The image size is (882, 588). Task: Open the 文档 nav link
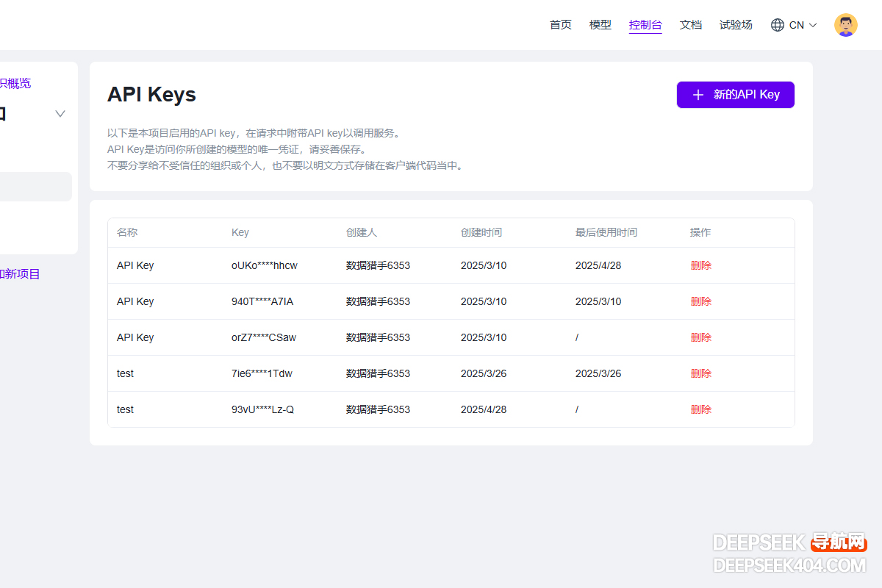(690, 25)
